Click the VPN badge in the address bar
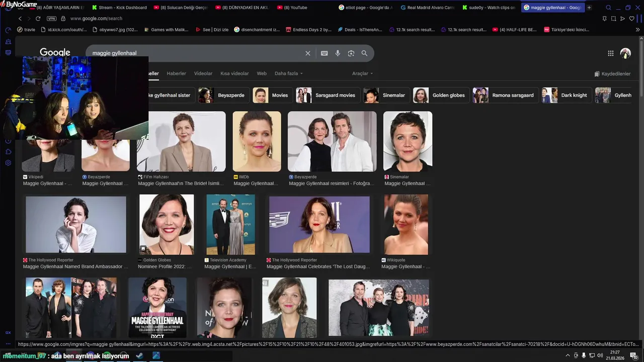The image size is (644, 362). coord(51,19)
